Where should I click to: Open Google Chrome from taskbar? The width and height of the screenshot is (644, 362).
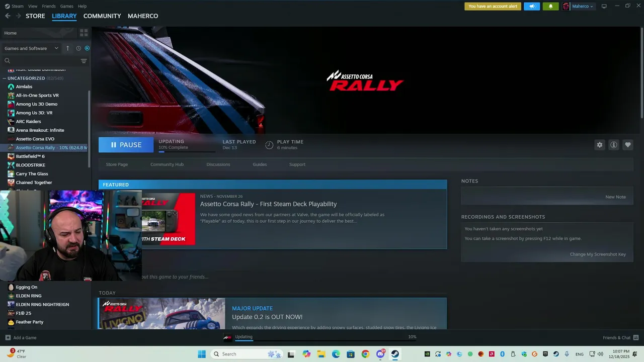[x=365, y=354]
